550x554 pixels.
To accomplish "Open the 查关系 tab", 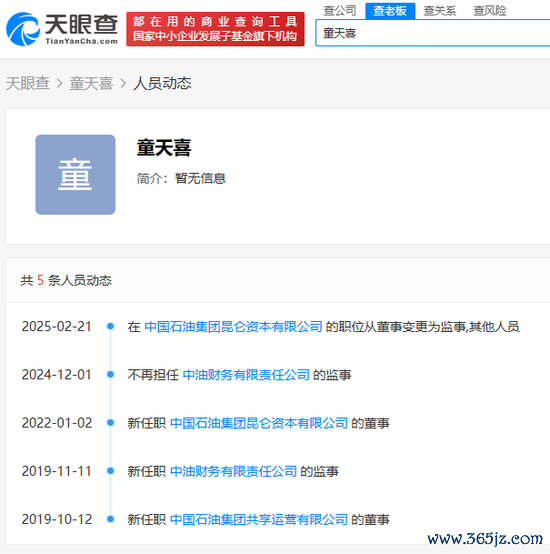I will point(440,11).
